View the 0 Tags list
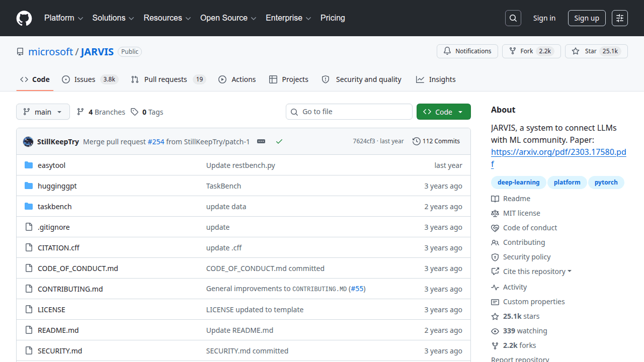 147,112
